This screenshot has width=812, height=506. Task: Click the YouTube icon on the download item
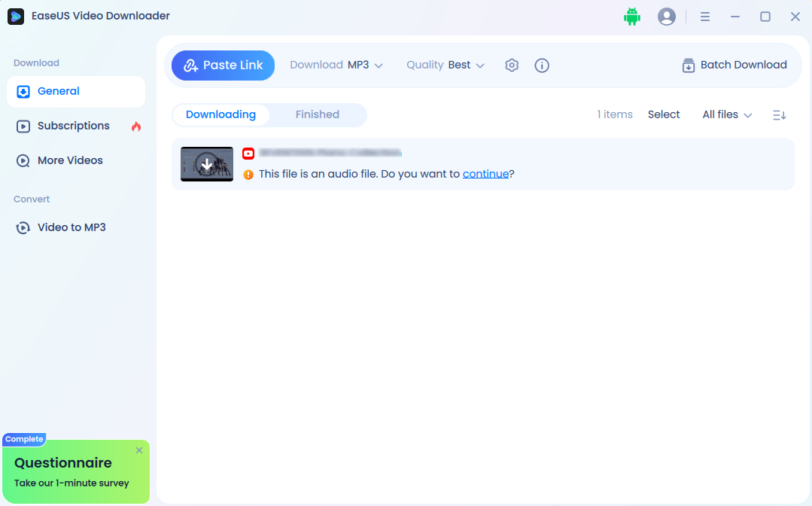tap(248, 153)
